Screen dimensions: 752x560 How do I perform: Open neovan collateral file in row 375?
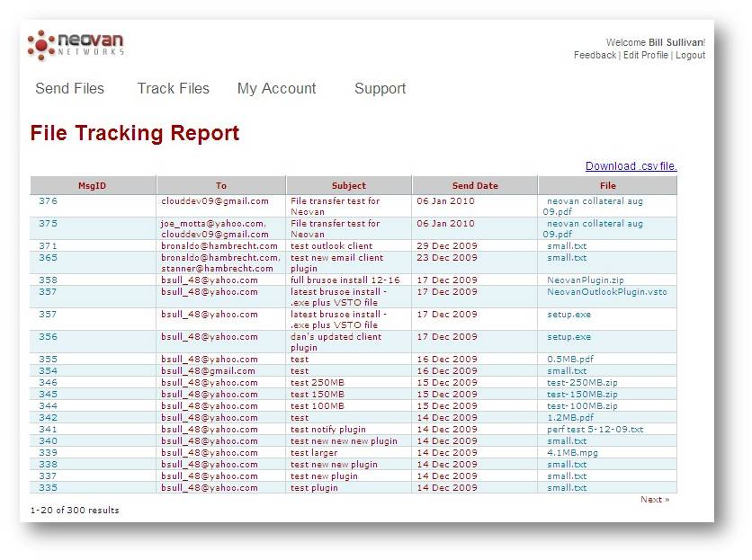(593, 228)
